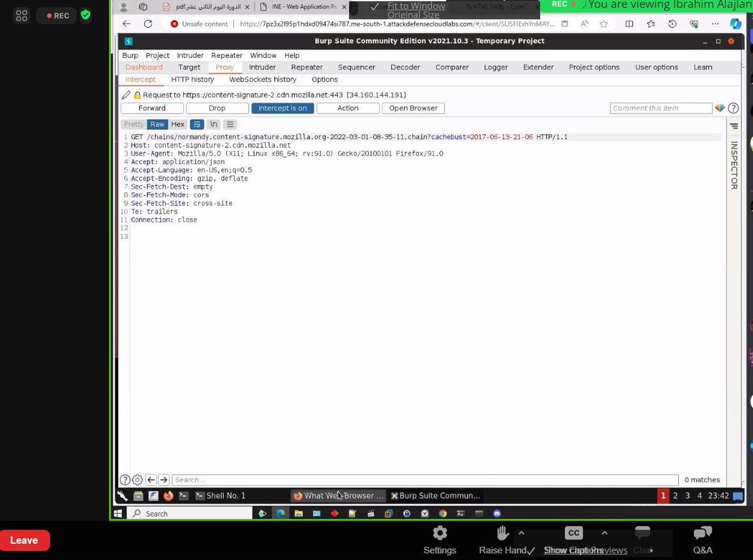
Task: Click the Comment this item field
Action: coord(661,107)
